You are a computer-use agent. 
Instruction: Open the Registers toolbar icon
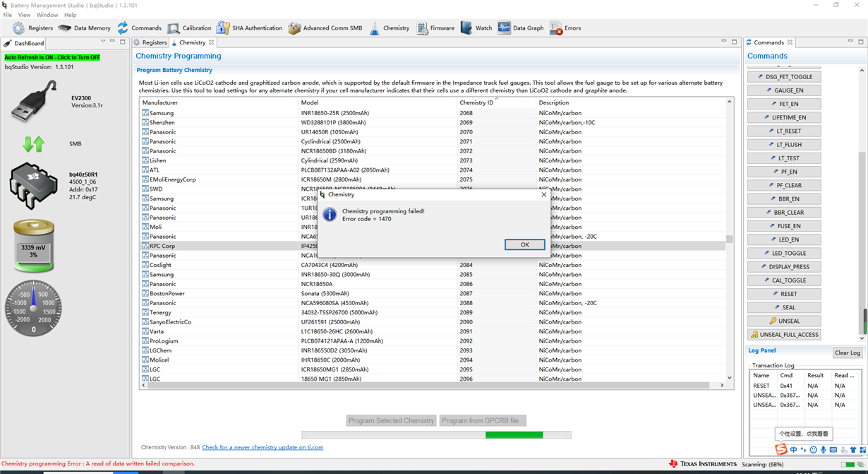point(32,28)
